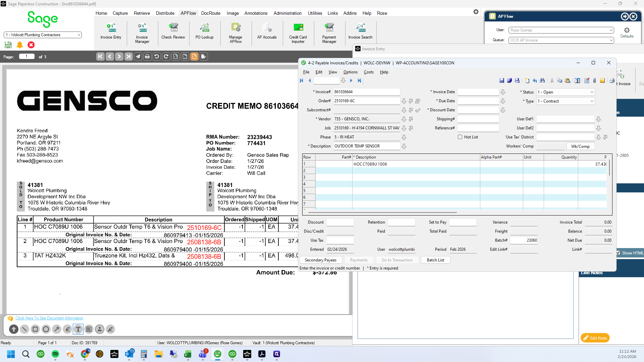Click the invoice grid vertical scrollbar
Screen dimensions: 644x362
[609, 168]
